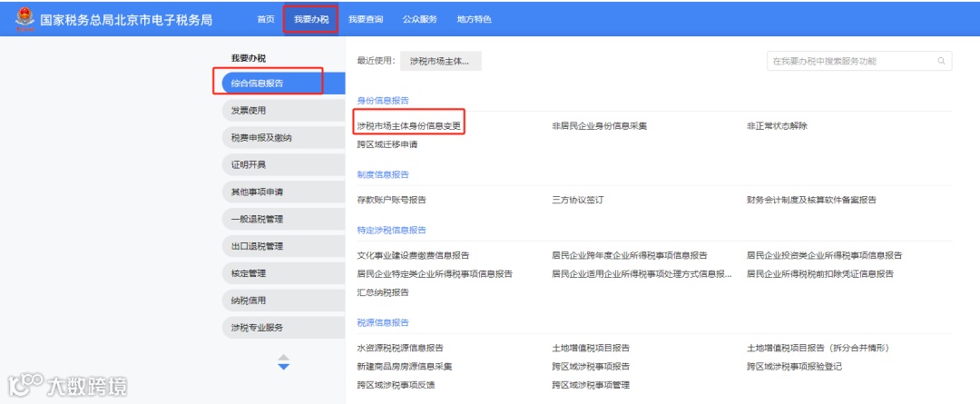Open 涉税市场主体身份信息变更 link
The image size is (980, 404).
(x=408, y=125)
